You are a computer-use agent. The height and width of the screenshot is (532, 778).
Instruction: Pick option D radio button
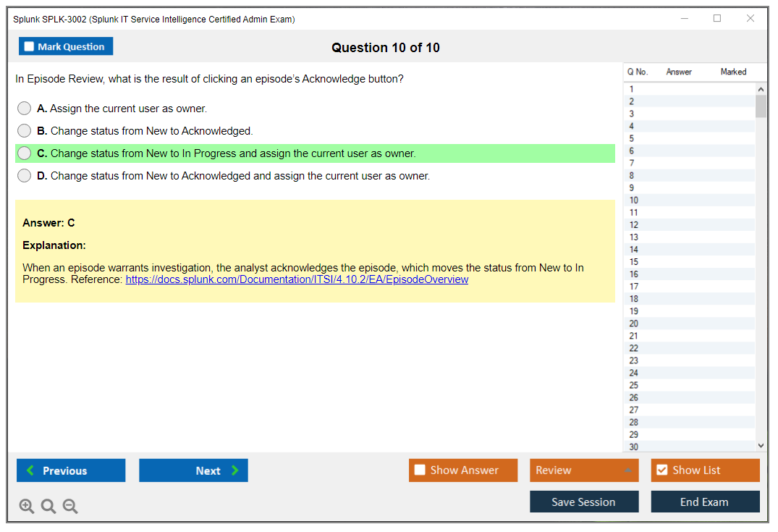point(25,176)
